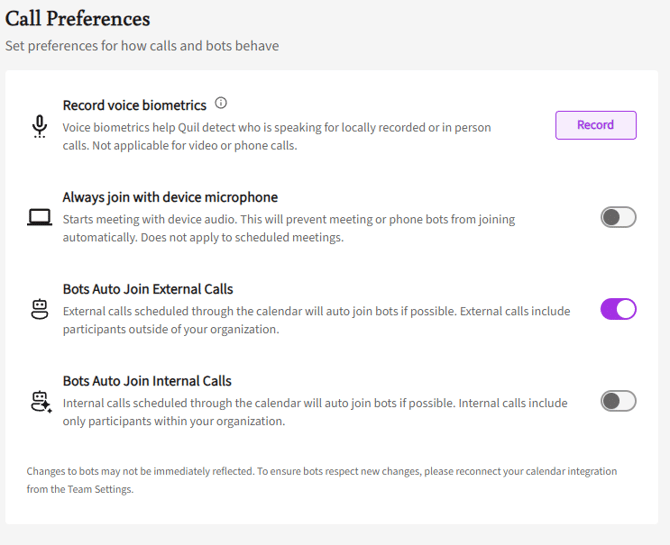The image size is (670, 545).
Task: Click the Record voice biometrics title
Action: [x=134, y=105]
